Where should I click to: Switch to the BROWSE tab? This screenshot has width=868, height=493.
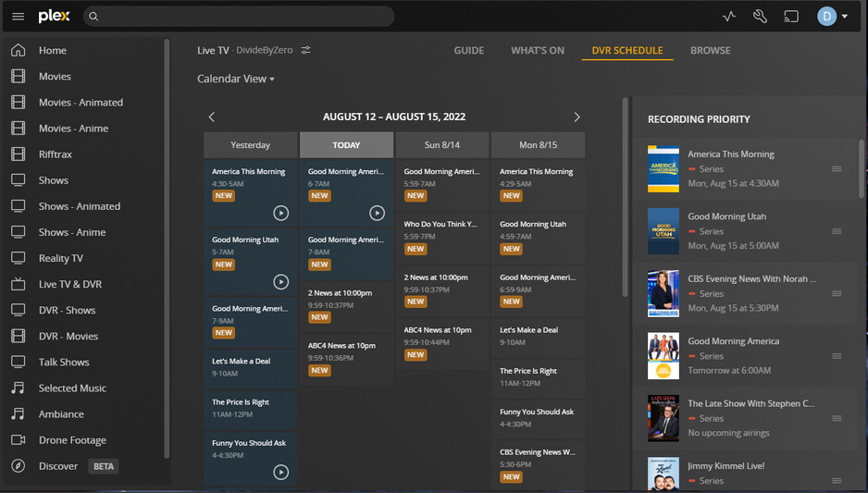[711, 50]
